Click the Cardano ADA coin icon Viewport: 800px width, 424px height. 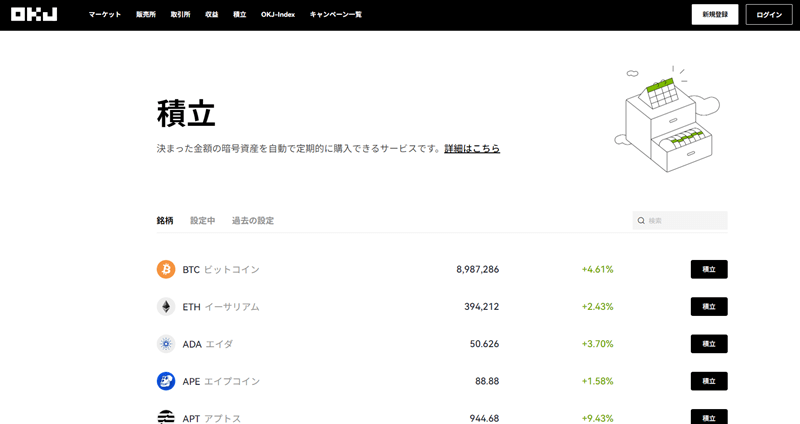(166, 344)
